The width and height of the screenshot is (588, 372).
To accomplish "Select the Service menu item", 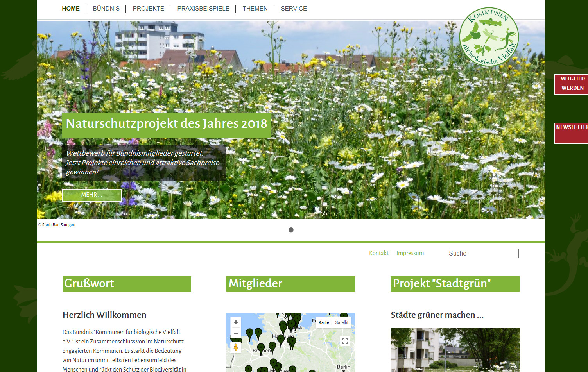I will point(294,9).
